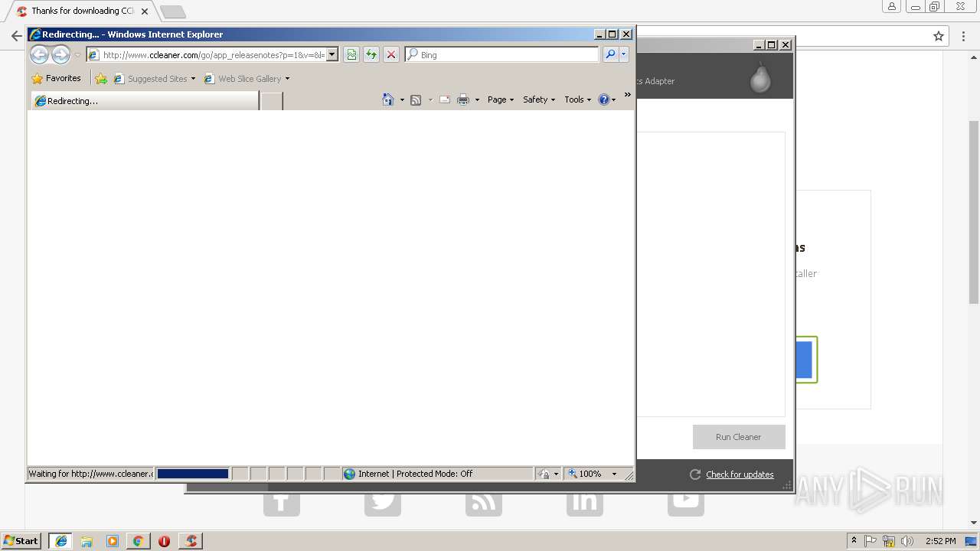
Task: Expand the Print options dropdown
Action: (x=477, y=100)
